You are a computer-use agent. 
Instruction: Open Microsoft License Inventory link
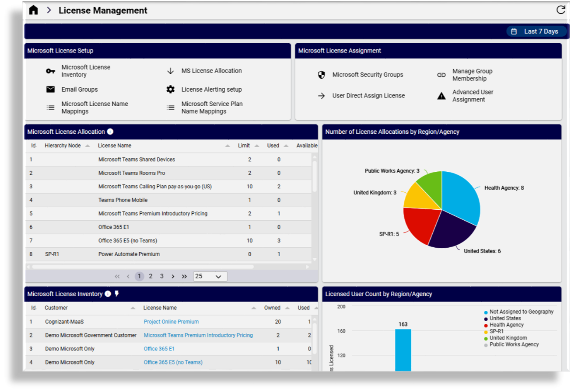(86, 71)
